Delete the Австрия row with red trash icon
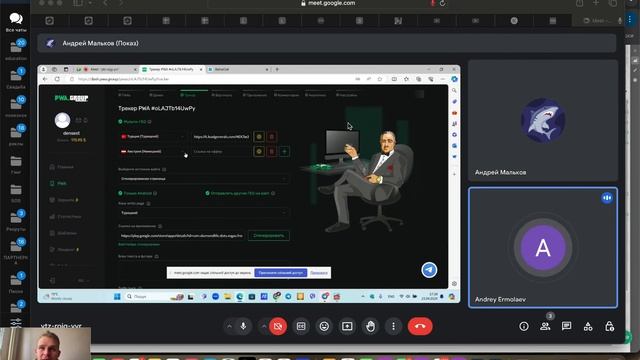This screenshot has height=360, width=640. (271, 151)
